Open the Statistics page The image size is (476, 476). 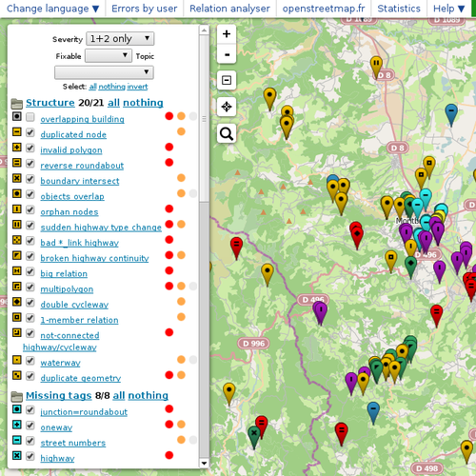[399, 9]
